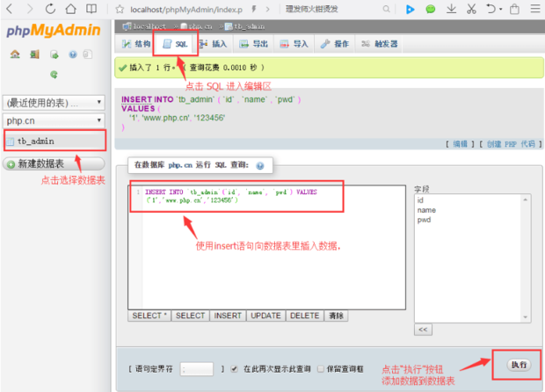Switch to the SQL tab
This screenshot has width=545, height=392.
[x=176, y=44]
